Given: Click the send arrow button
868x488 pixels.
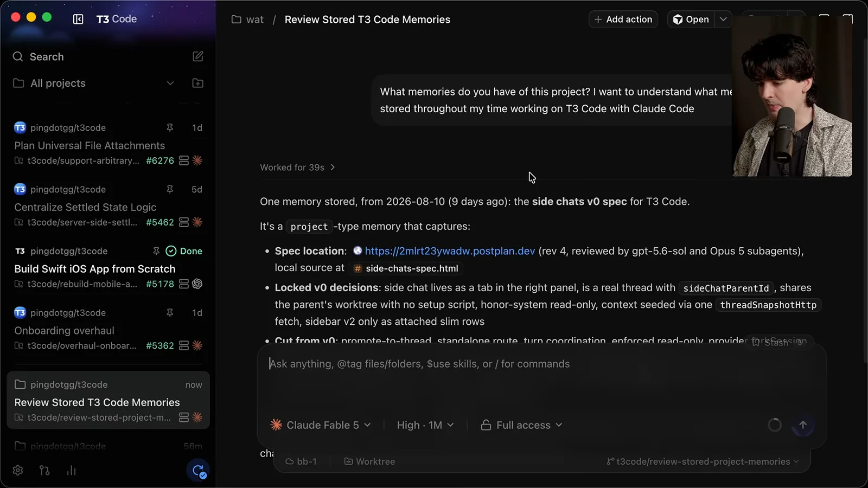Looking at the screenshot, I should [803, 425].
